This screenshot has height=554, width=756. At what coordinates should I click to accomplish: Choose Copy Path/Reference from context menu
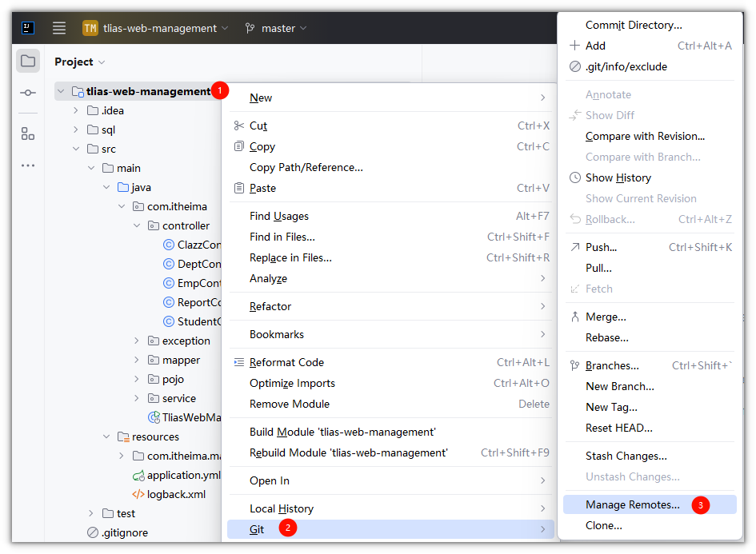[x=391, y=167]
